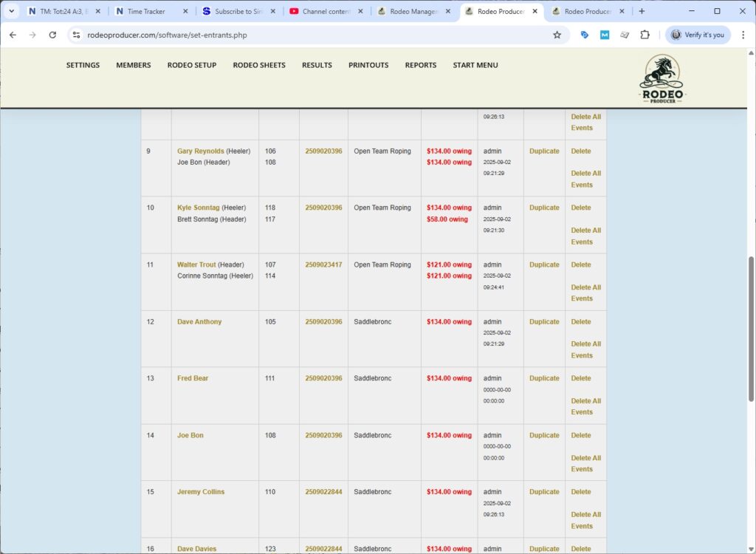This screenshot has width=756, height=554.
Task: Open the Gmail extension icon in the toolbar
Action: [605, 35]
